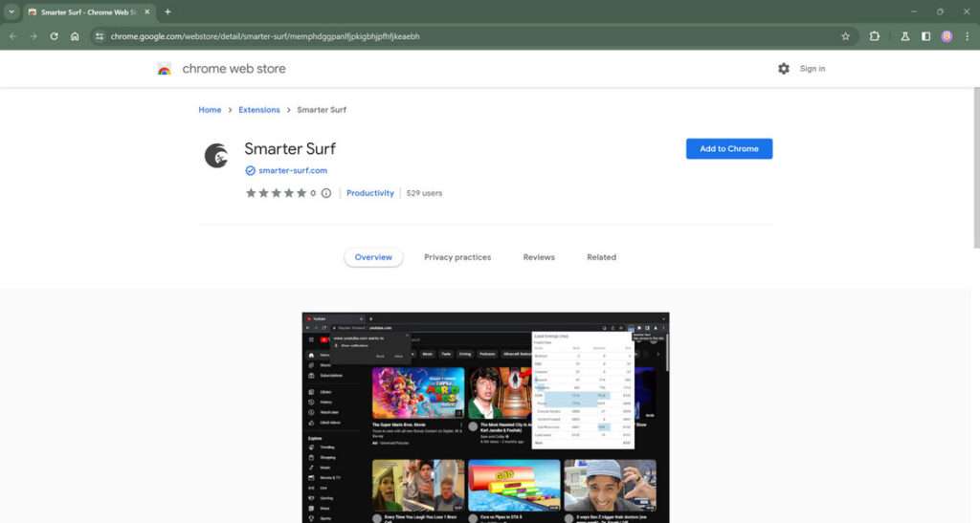Click the Smarter Surf wave icon
The image size is (980, 523).
point(216,156)
